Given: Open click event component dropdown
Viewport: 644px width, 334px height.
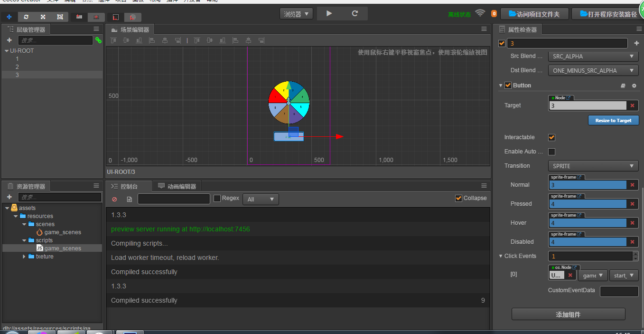Looking at the screenshot, I should [x=593, y=276].
